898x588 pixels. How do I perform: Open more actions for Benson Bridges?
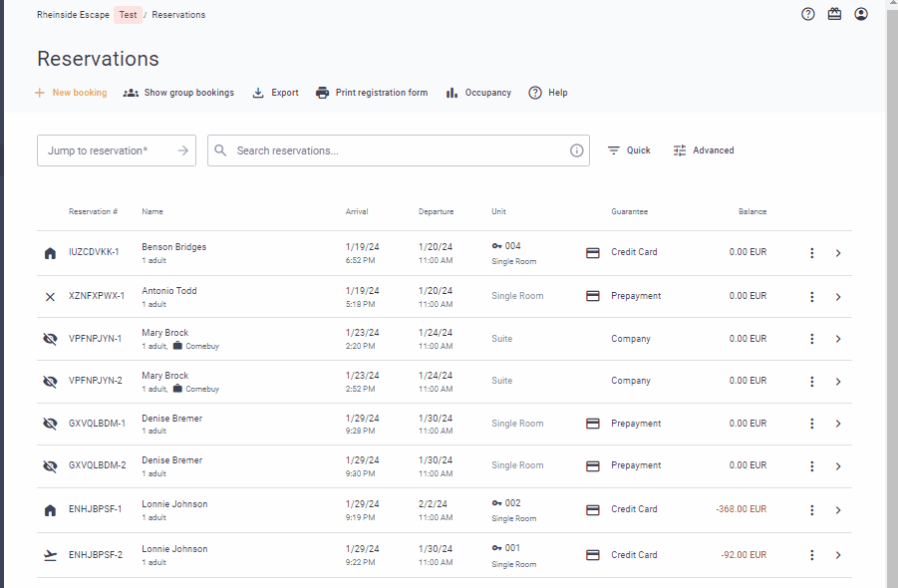click(x=811, y=253)
